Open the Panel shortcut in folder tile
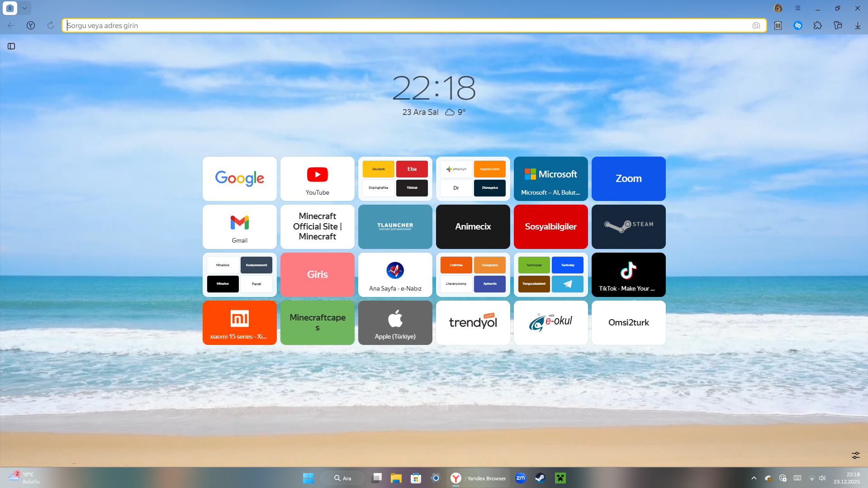Viewport: 868px width, 488px height. (256, 284)
